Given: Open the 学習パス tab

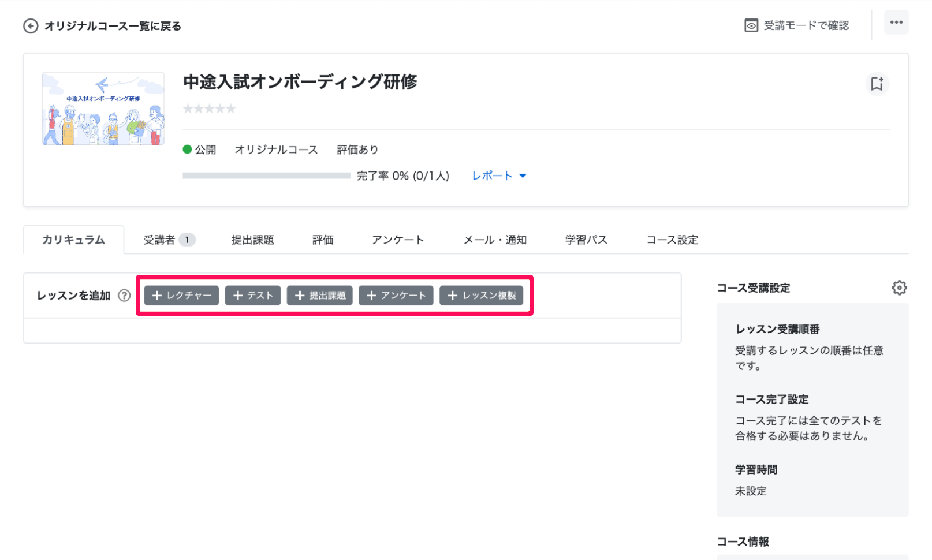Looking at the screenshot, I should point(586,240).
